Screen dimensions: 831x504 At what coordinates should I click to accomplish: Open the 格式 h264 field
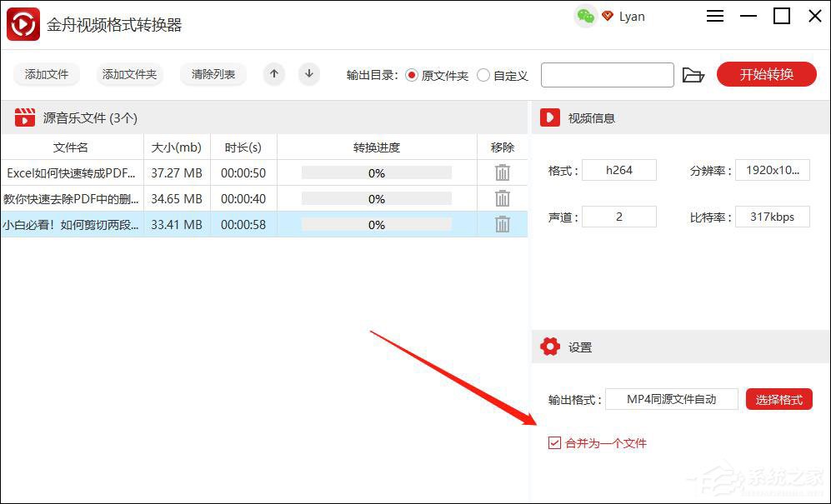click(x=619, y=169)
